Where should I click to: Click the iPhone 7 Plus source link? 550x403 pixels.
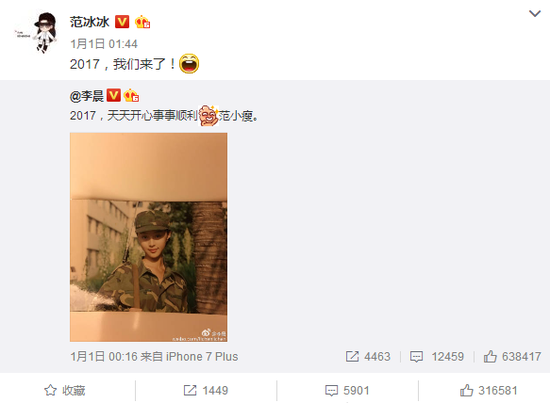(202, 357)
